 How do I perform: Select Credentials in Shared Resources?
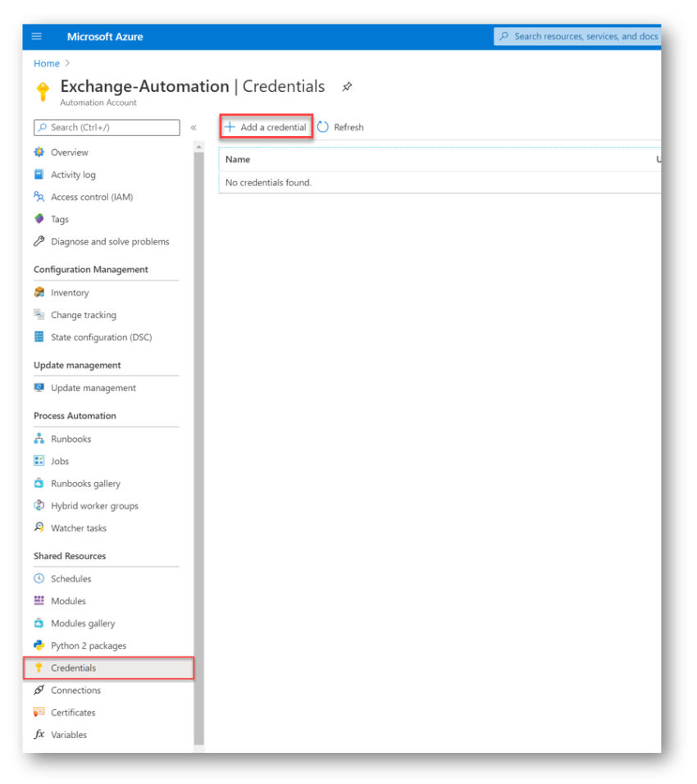point(108,668)
